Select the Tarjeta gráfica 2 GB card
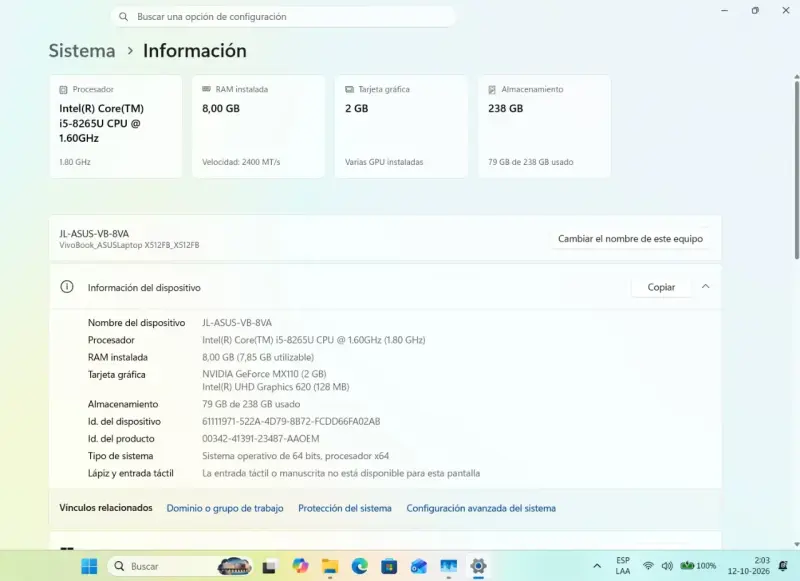 click(402, 127)
